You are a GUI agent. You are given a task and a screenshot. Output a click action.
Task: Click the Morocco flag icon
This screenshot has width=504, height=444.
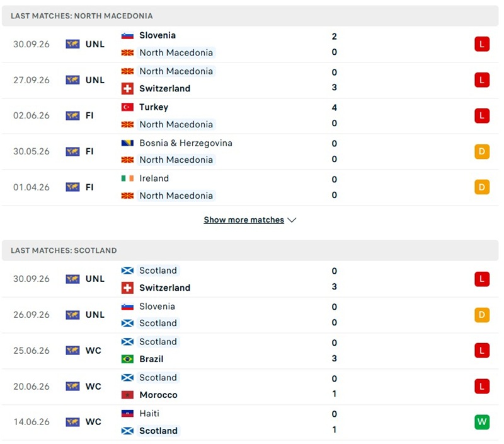pos(127,395)
